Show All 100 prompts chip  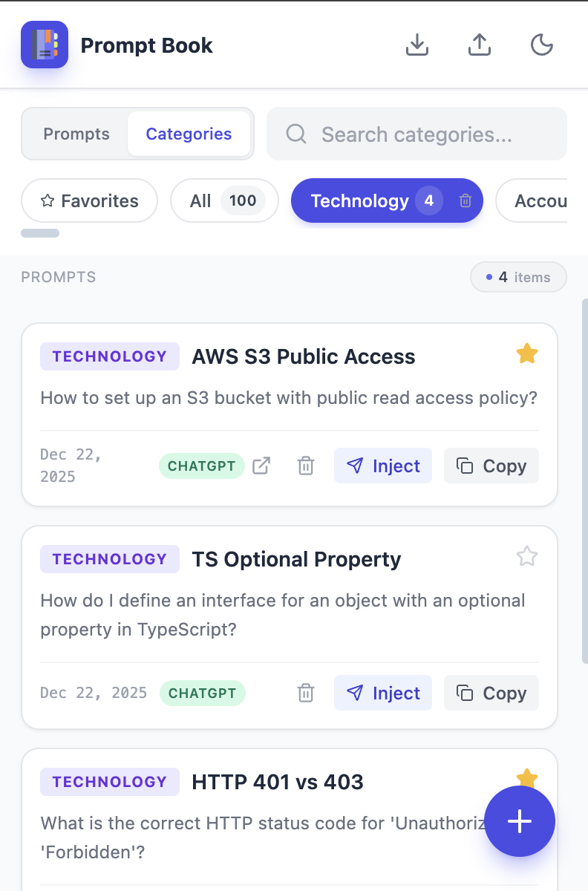click(x=224, y=200)
